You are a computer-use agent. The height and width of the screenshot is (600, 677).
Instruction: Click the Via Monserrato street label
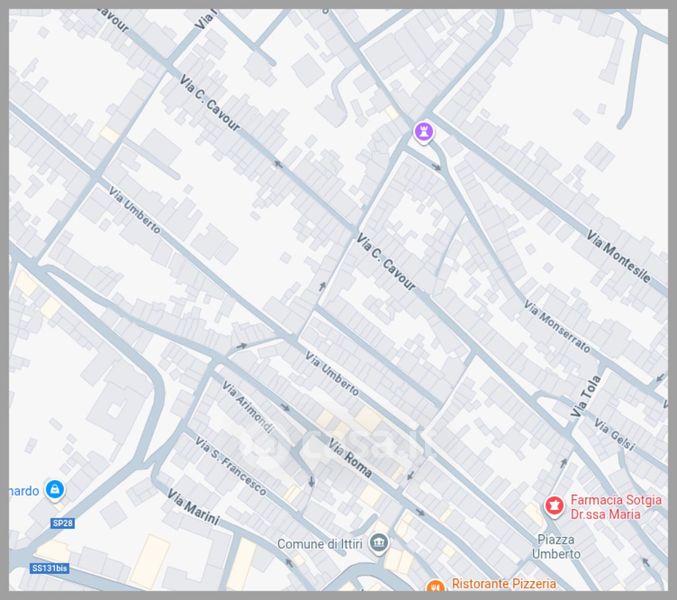tap(557, 328)
